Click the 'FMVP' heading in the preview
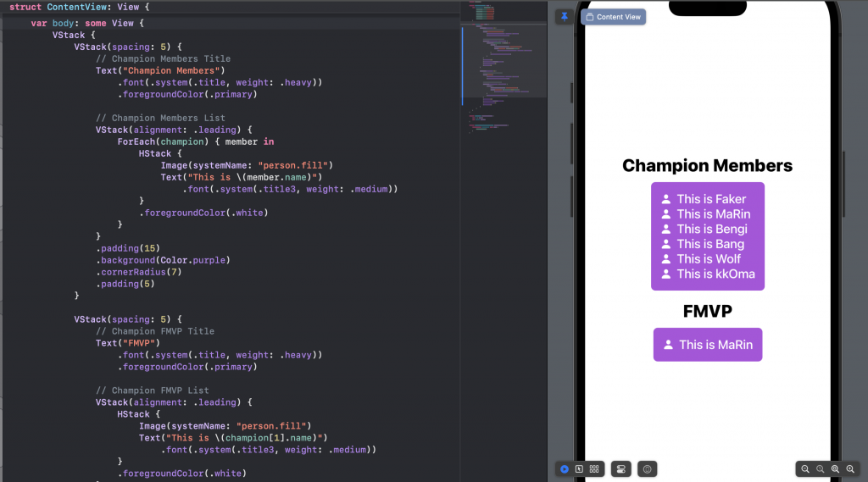 (x=708, y=311)
